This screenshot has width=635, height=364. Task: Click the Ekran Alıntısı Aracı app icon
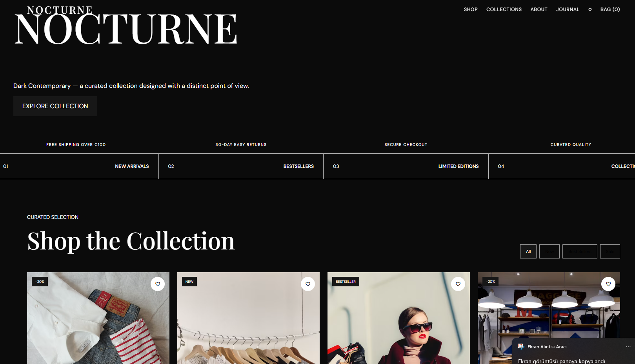pyautogui.click(x=521, y=347)
